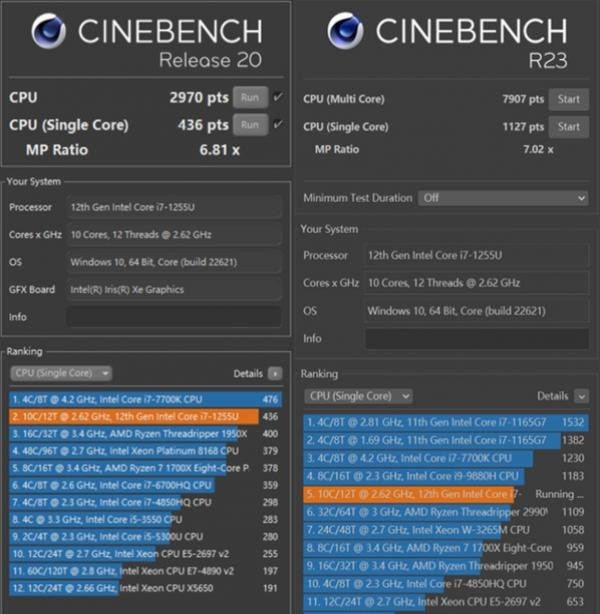The image size is (600, 614).
Task: Click Cores x GHz field in R23 panel
Action: pyautogui.click(x=477, y=283)
